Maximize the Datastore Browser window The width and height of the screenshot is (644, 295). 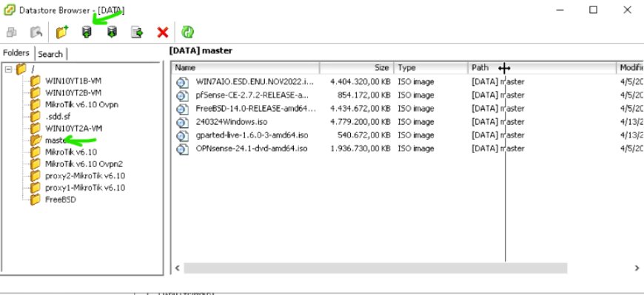(593, 10)
